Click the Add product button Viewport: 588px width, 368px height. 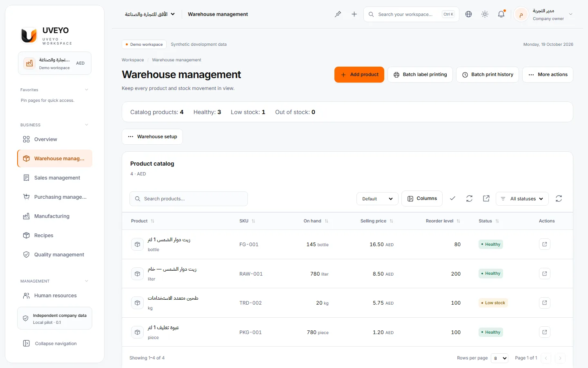pos(359,75)
